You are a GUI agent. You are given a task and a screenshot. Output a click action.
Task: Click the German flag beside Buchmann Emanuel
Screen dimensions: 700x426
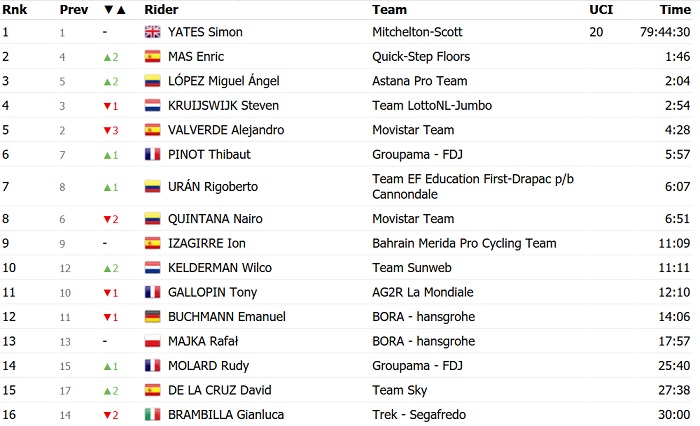pyautogui.click(x=152, y=316)
